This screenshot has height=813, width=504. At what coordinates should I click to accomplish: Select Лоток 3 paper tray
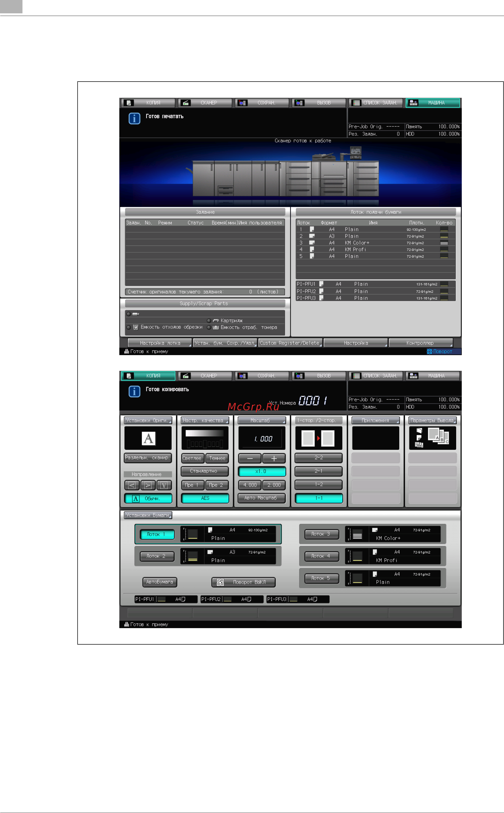(322, 534)
